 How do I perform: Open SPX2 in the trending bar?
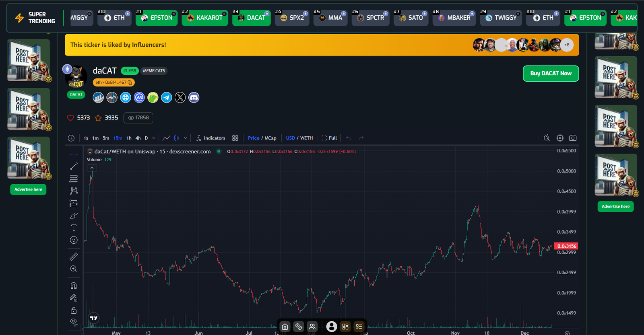[292, 18]
